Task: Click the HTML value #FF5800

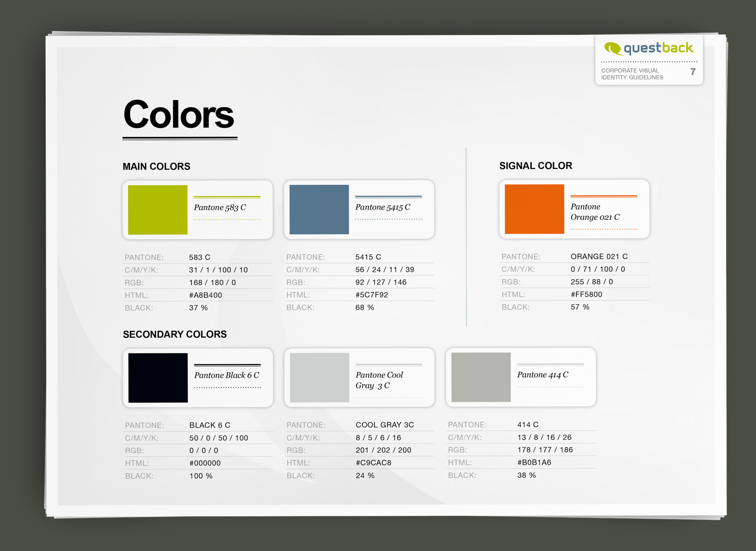Action: pos(586,294)
